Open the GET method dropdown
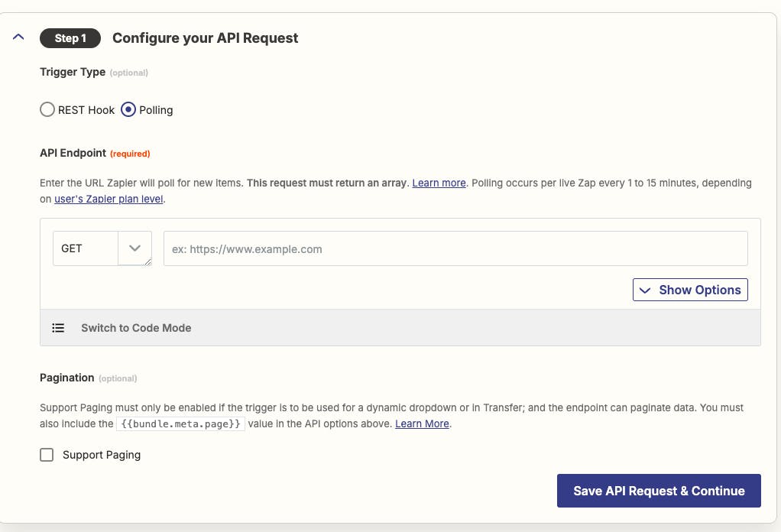 tap(86, 248)
